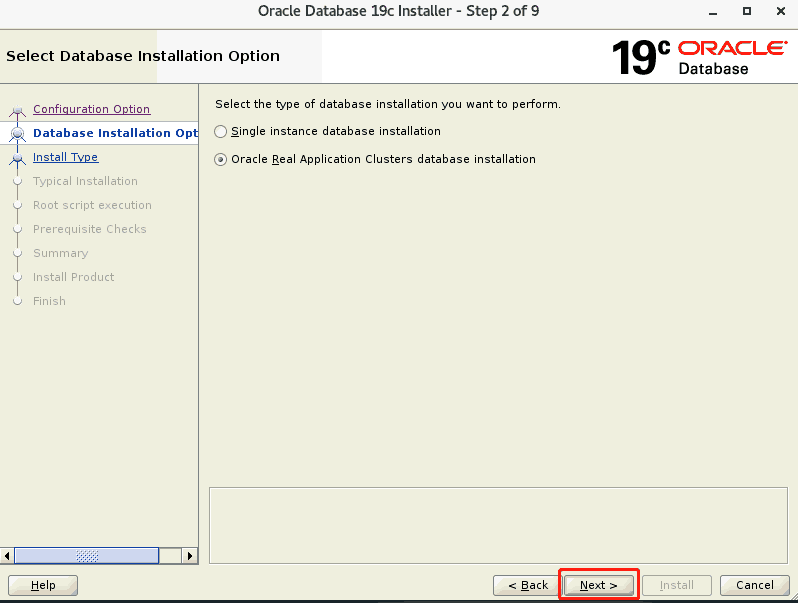Open the installer Help
The height and width of the screenshot is (603, 798).
click(x=43, y=585)
